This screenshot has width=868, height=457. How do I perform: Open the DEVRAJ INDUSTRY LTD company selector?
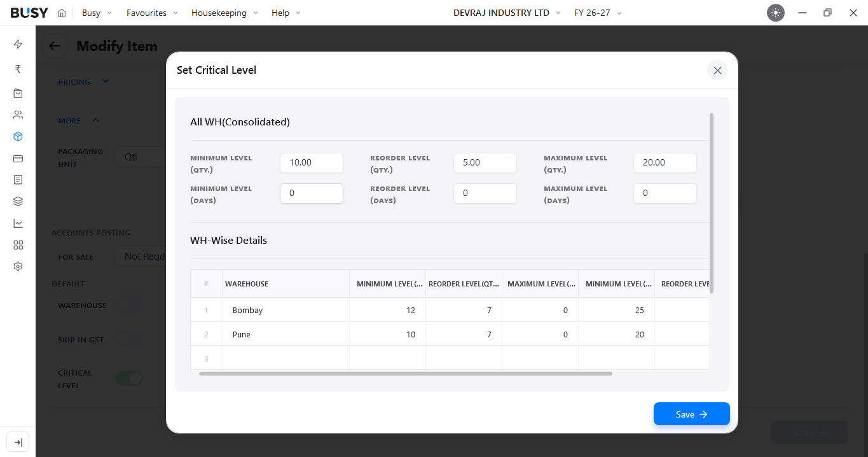pyautogui.click(x=507, y=13)
